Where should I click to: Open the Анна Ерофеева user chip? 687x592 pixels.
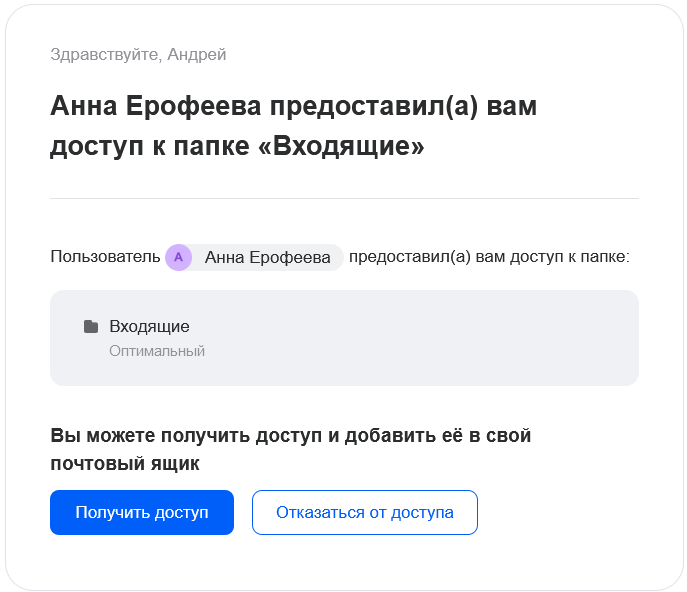click(x=267, y=258)
